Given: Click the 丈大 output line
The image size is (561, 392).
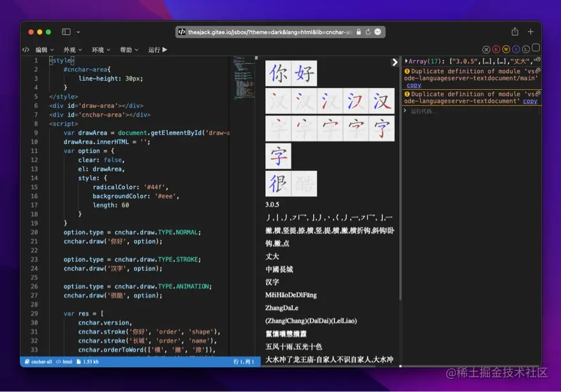Looking at the screenshot, I should coord(272,256).
